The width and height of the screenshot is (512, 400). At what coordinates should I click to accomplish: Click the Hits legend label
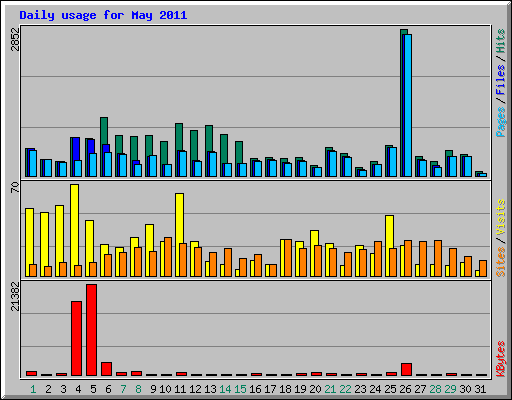500,41
